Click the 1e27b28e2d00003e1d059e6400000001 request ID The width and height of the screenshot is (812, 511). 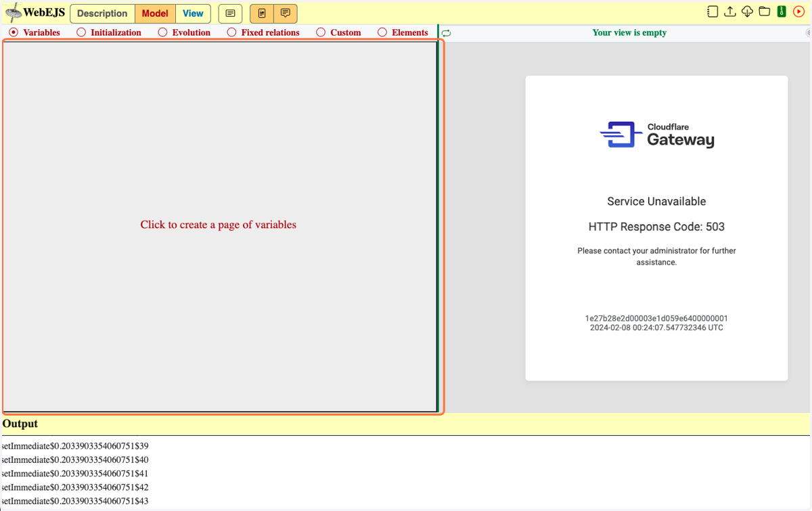[x=656, y=318]
